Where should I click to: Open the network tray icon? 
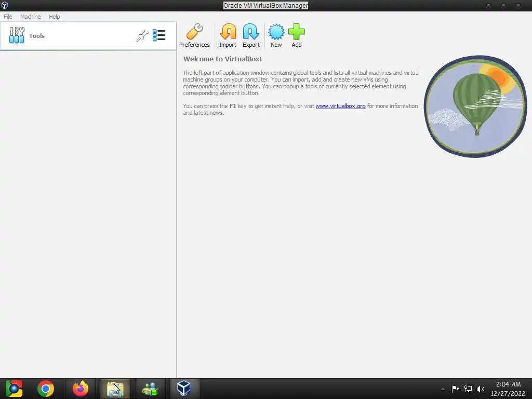468,389
